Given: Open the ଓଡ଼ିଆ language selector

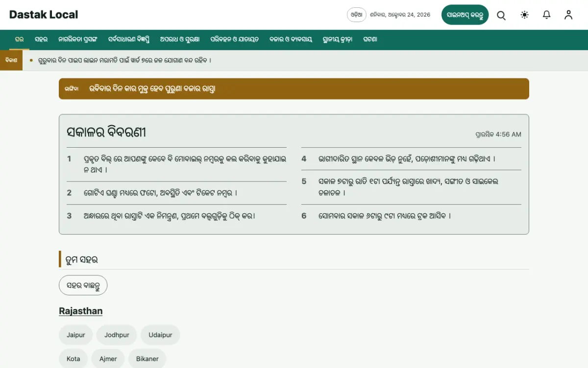Looking at the screenshot, I should click(x=357, y=15).
